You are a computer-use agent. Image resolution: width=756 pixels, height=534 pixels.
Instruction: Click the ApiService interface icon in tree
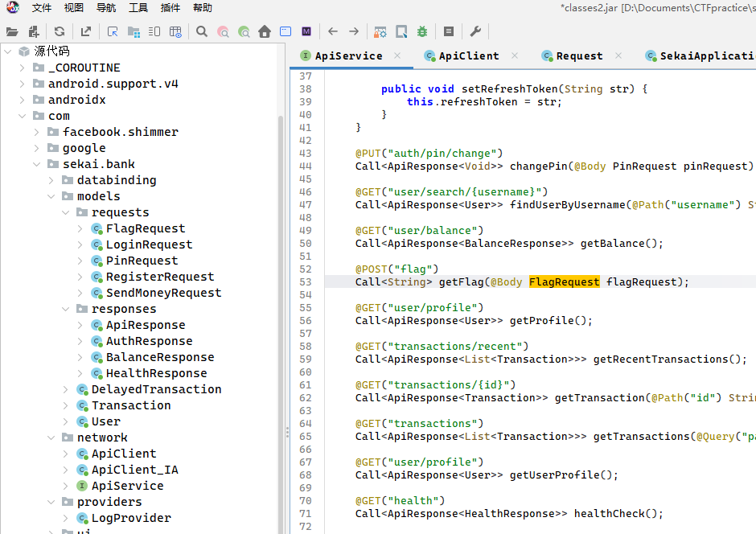coord(83,486)
